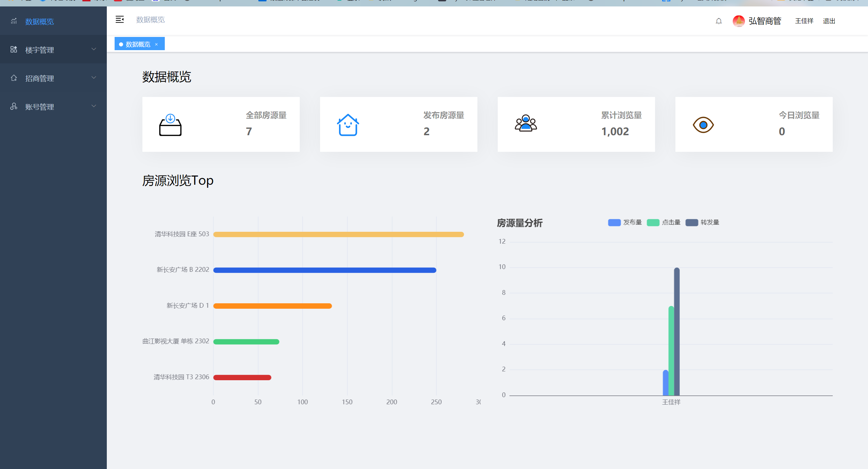Image resolution: width=868 pixels, height=469 pixels.
Task: Click the 曲江影视大厦 单栋 2302 green bar
Action: 246,342
